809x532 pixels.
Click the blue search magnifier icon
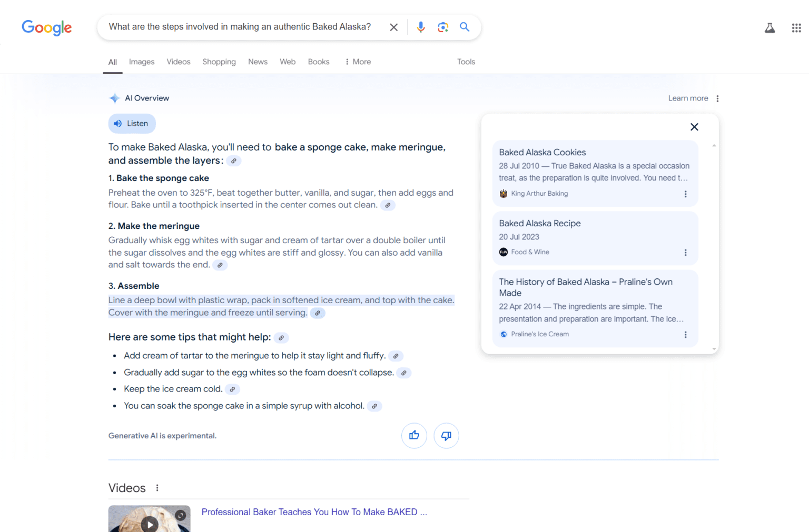click(x=464, y=27)
